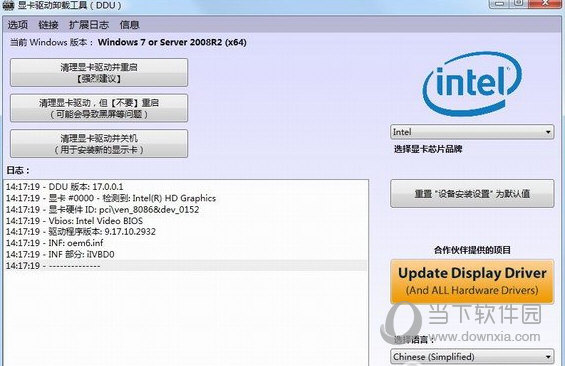Click the 日志 label
The height and width of the screenshot is (366, 565).
click(18, 170)
